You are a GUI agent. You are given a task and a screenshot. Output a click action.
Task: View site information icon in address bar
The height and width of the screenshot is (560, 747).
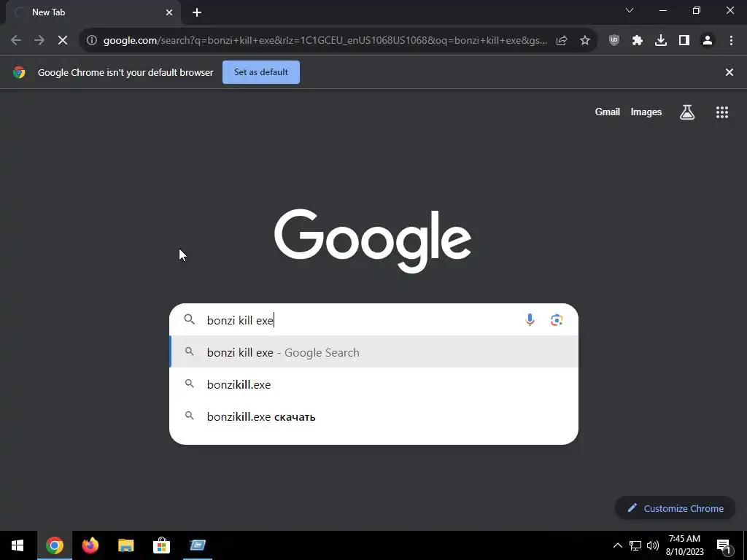pos(91,41)
